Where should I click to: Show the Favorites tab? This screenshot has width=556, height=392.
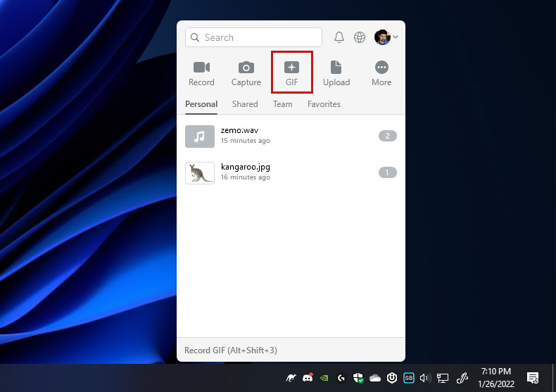(324, 104)
